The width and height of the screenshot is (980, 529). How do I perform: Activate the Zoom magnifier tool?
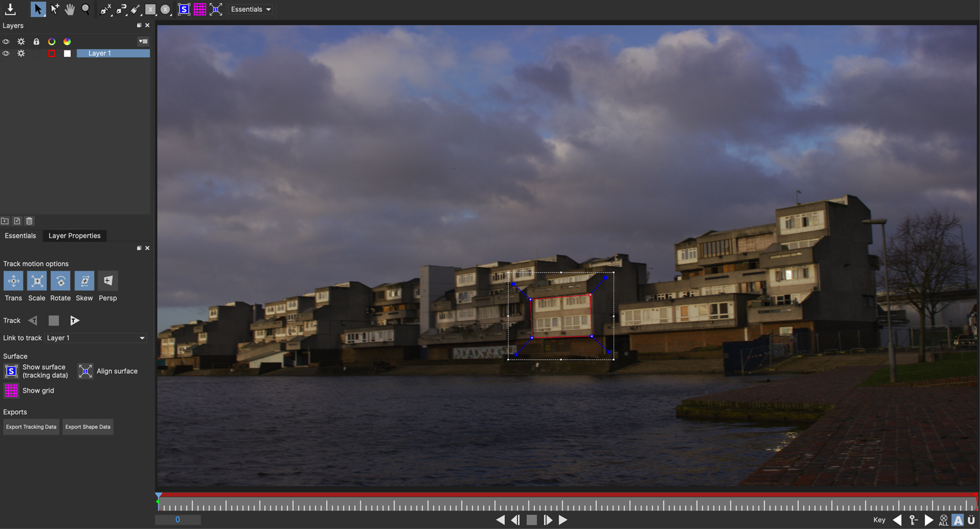click(x=85, y=9)
